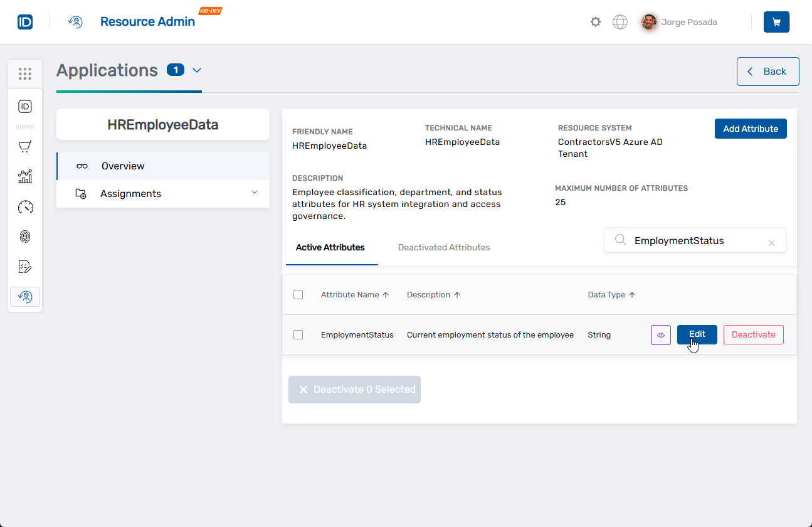Check the EmploymentStatus row checkbox

coord(298,335)
